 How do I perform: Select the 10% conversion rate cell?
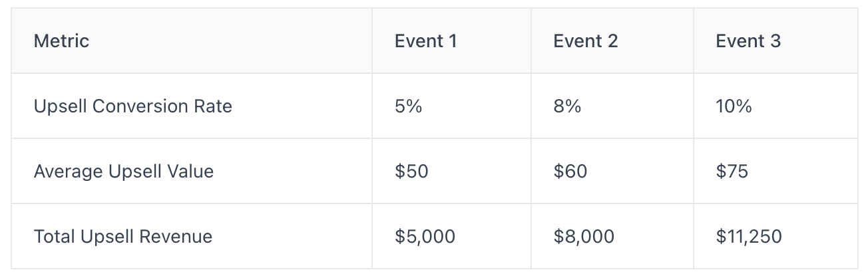click(x=734, y=106)
